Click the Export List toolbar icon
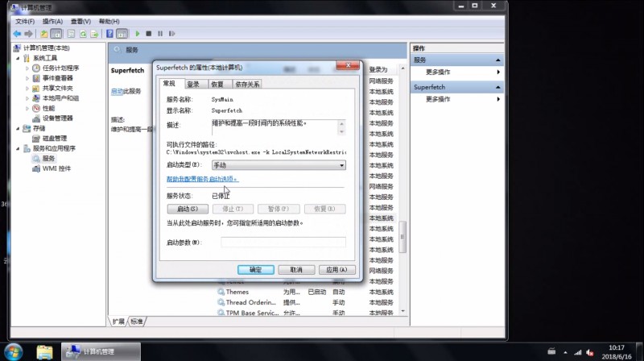 tap(94, 34)
